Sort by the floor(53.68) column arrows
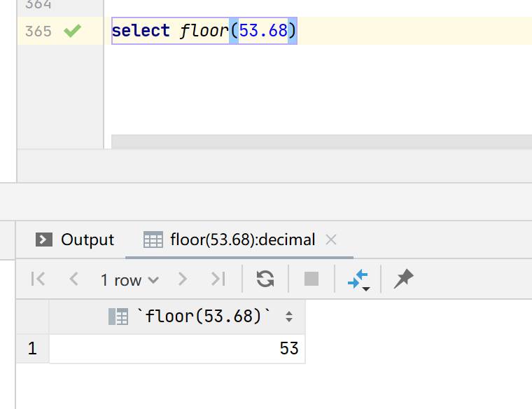Viewport: 532px width, 409px height. [x=289, y=317]
